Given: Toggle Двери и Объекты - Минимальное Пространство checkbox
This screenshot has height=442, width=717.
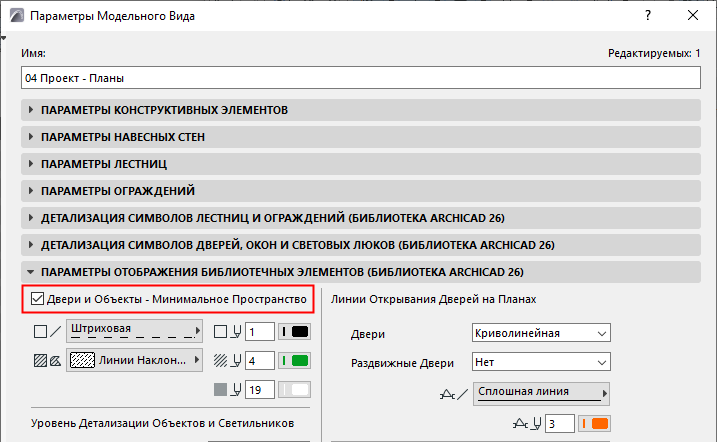Looking at the screenshot, I should point(37,299).
